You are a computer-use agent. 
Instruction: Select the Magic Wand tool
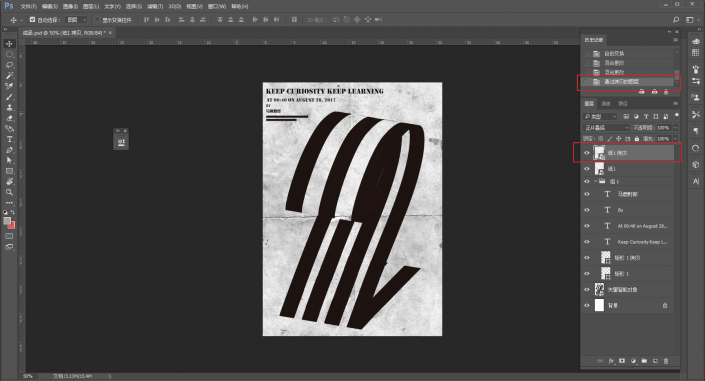(x=9, y=75)
